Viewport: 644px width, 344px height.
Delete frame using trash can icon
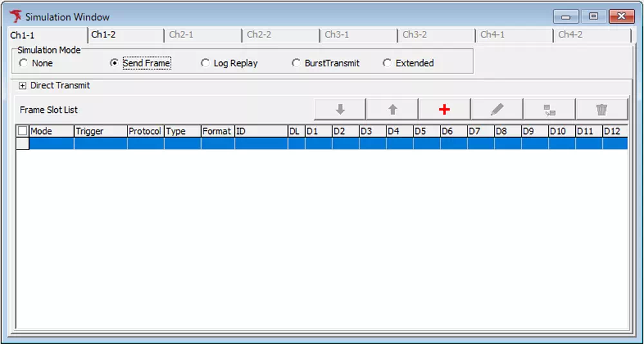coord(601,110)
